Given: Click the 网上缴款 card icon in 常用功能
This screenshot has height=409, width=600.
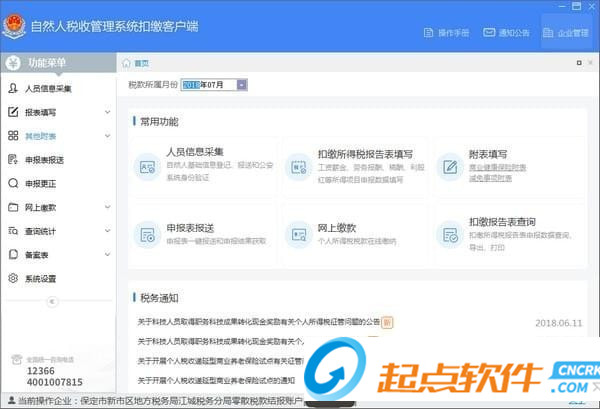Looking at the screenshot, I should point(298,235).
